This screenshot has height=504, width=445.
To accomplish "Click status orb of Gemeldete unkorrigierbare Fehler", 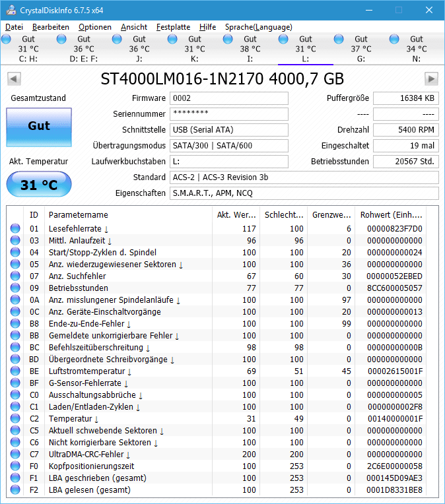I will coord(15,335).
